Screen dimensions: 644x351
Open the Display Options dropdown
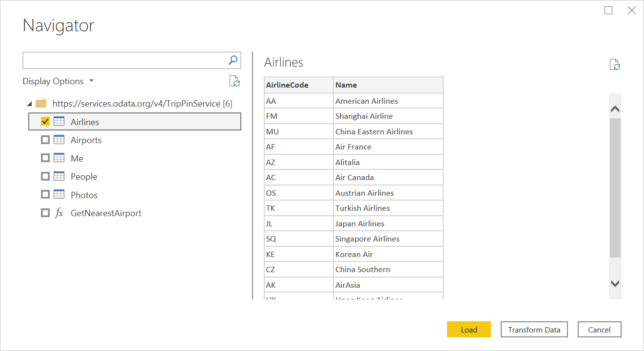coord(58,81)
